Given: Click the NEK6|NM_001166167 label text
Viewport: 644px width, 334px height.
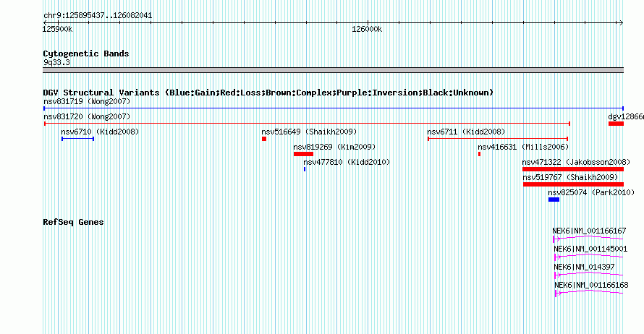Looking at the screenshot, I should (590, 231).
